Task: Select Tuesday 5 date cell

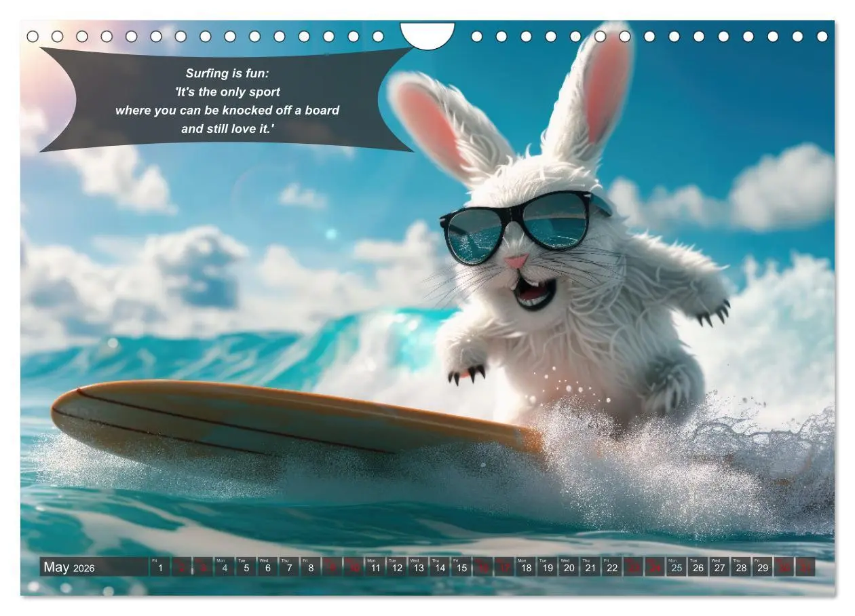Action: pyautogui.click(x=246, y=567)
